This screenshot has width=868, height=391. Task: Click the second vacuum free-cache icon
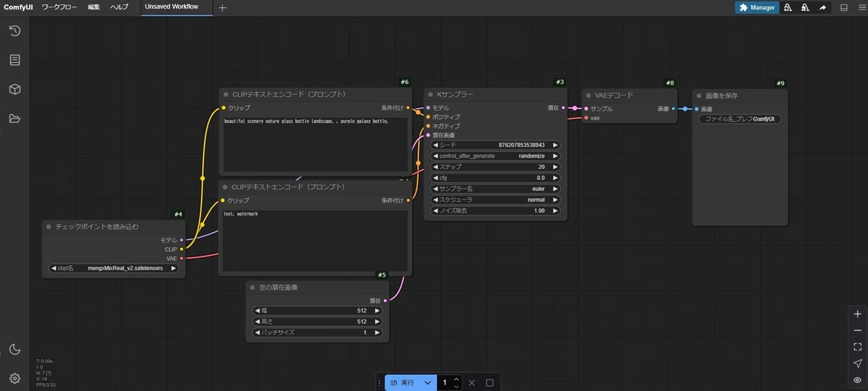pyautogui.click(x=805, y=7)
